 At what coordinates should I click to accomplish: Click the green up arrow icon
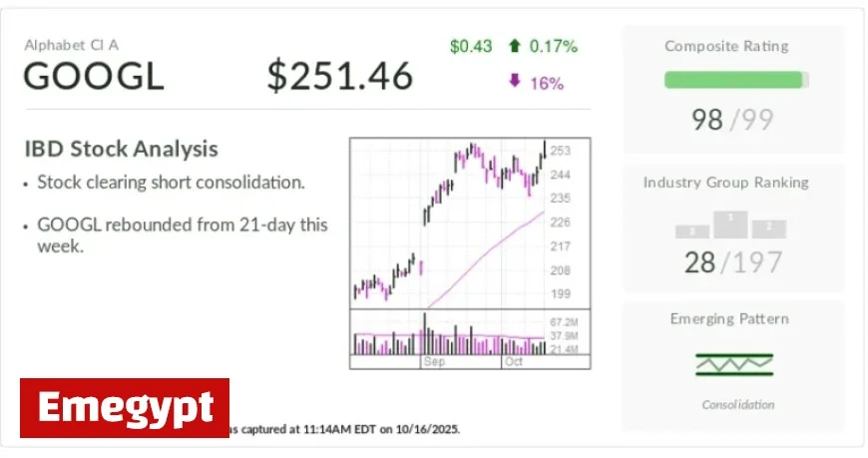click(x=515, y=46)
